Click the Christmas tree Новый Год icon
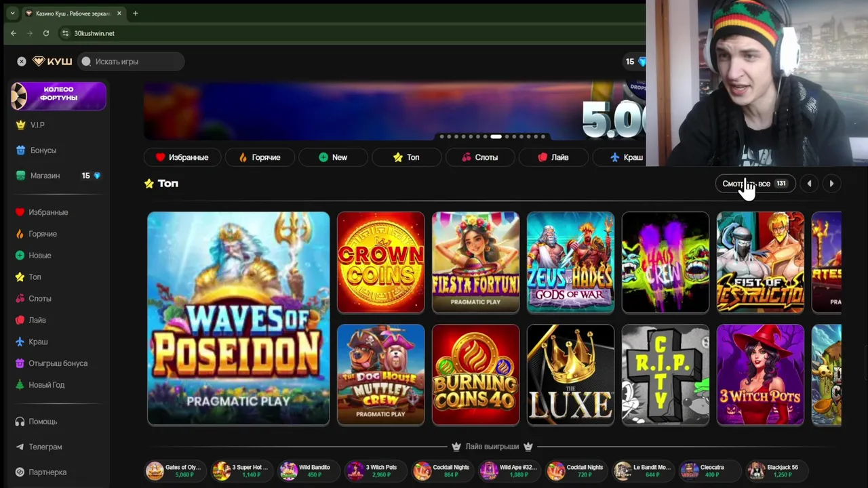 (x=20, y=385)
